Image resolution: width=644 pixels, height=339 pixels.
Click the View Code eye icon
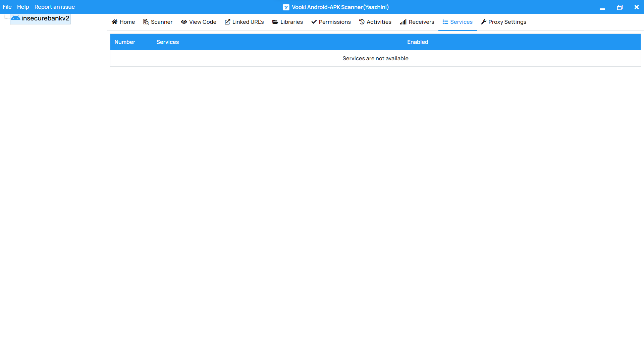click(184, 22)
